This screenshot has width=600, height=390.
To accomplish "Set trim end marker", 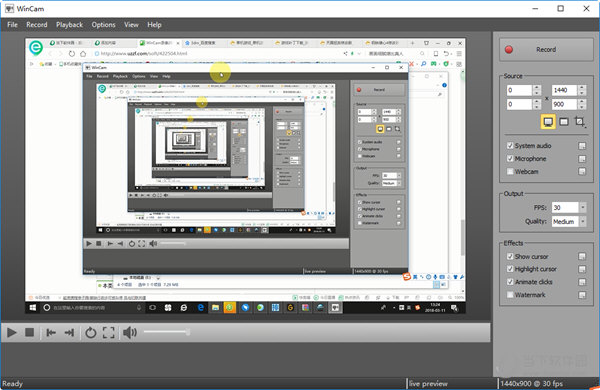I will 69,333.
